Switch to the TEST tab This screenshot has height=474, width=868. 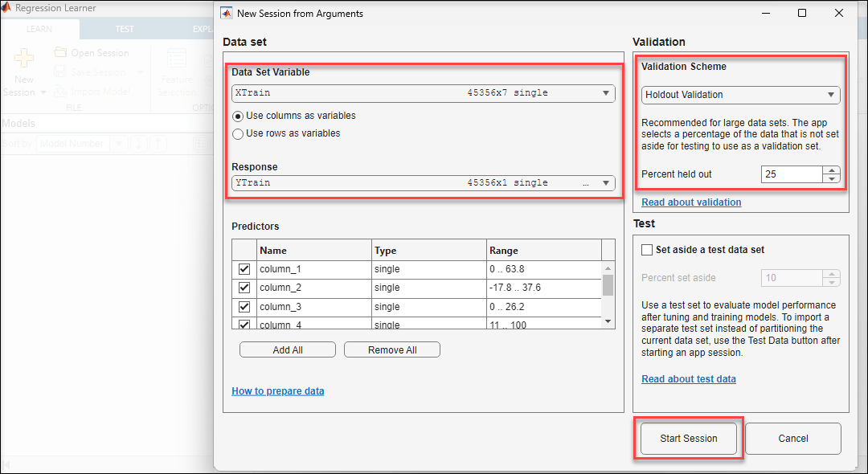coord(125,29)
